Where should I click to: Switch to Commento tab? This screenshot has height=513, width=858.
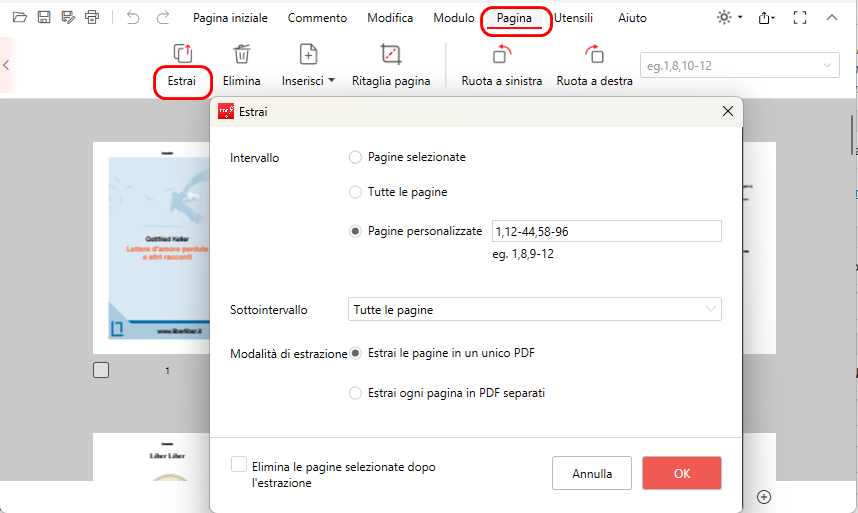click(x=317, y=18)
